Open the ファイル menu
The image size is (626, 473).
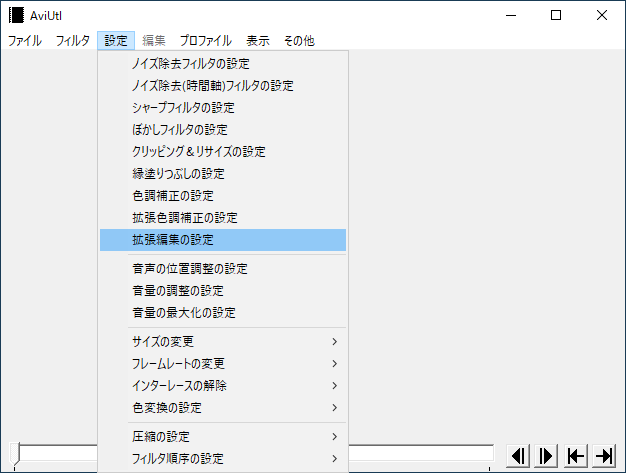pyautogui.click(x=25, y=41)
